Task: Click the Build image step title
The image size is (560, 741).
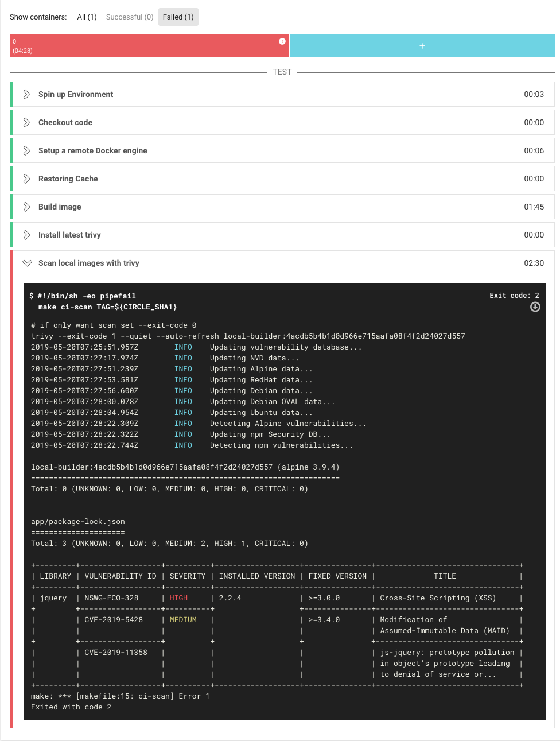Action: tap(60, 207)
